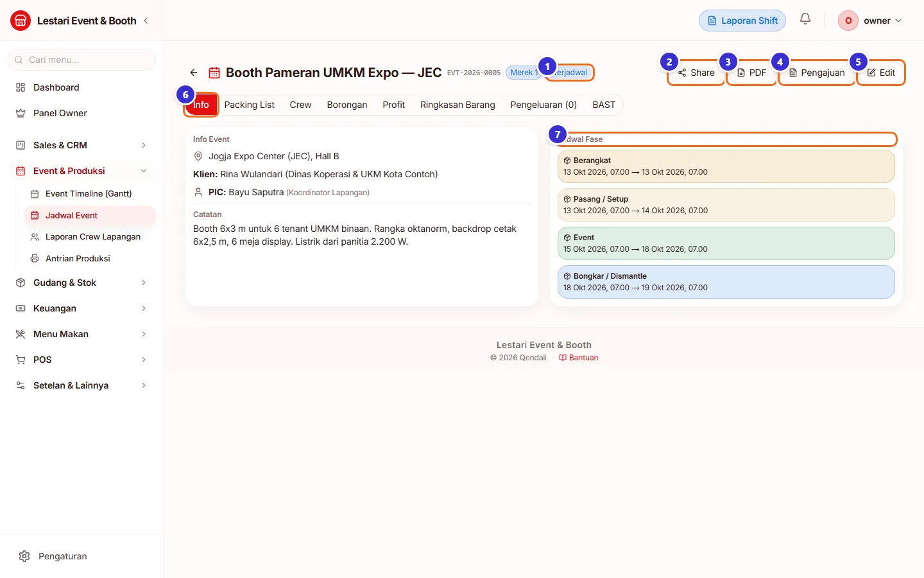Open the owner account dropdown

(x=871, y=21)
